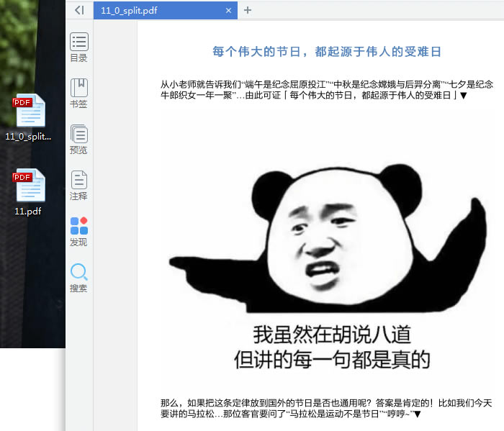The height and width of the screenshot is (431, 504).
Task: Click the panda meme face image
Action: [333, 237]
